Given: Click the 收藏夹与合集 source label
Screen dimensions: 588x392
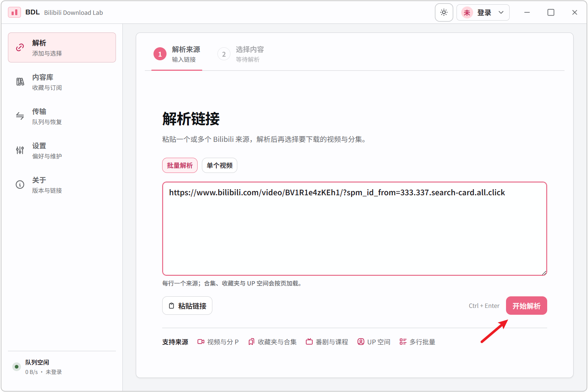Looking at the screenshot, I should (x=277, y=342).
